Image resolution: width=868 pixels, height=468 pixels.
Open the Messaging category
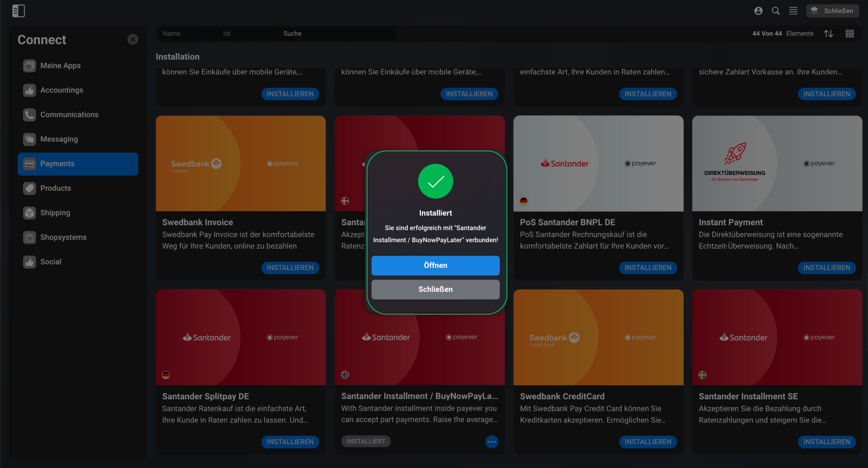(x=78, y=139)
